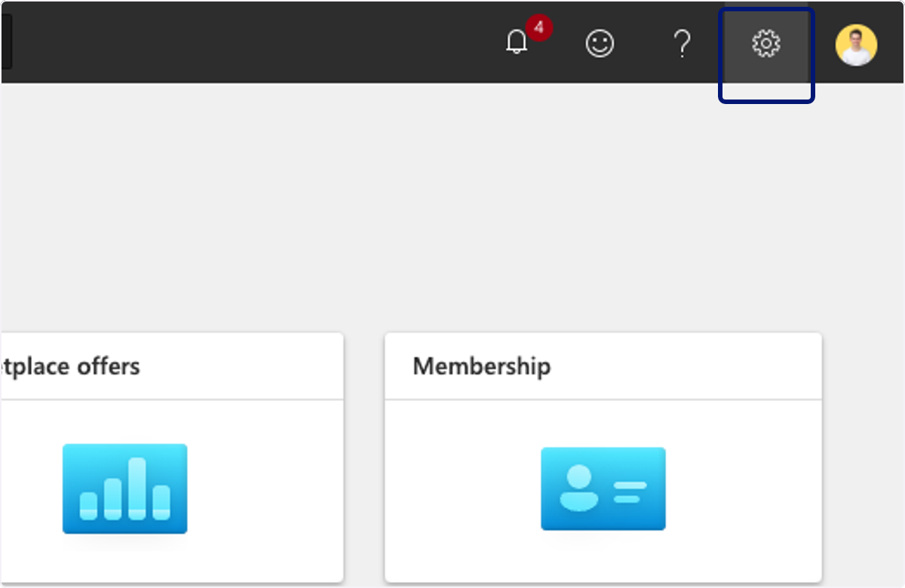The image size is (905, 588).
Task: Click the Membership ID card icon
Action: click(603, 488)
